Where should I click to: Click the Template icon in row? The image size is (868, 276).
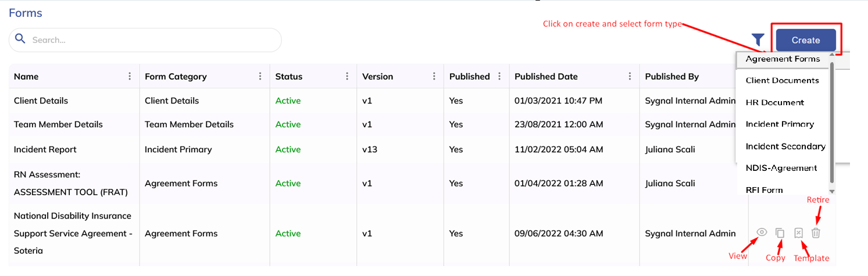point(798,233)
